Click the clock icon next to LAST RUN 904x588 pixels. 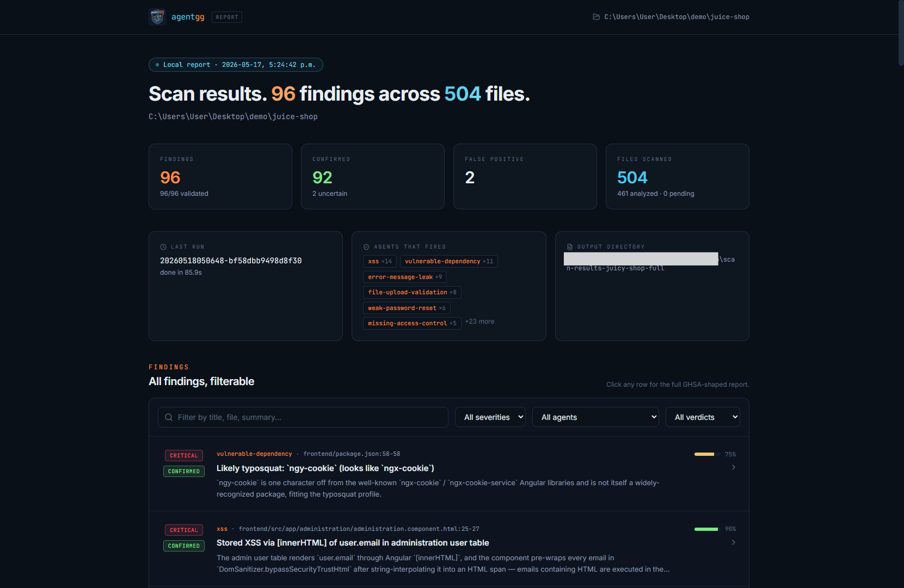click(x=163, y=247)
